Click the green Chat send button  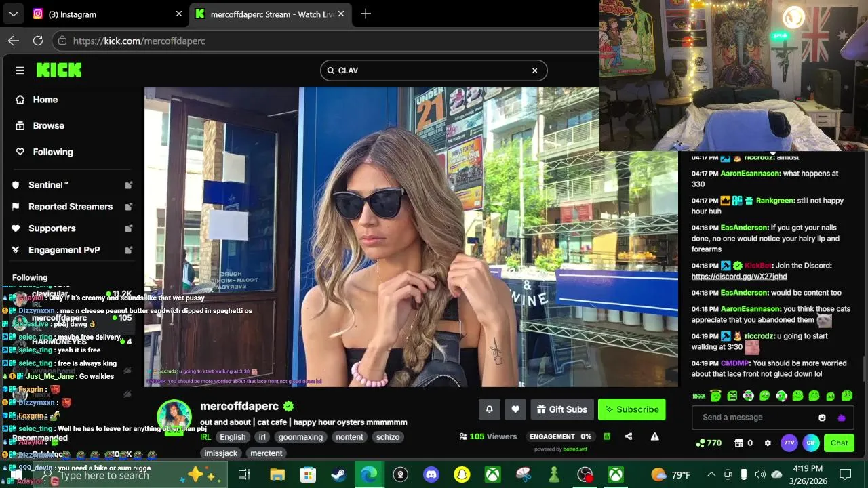click(x=839, y=443)
